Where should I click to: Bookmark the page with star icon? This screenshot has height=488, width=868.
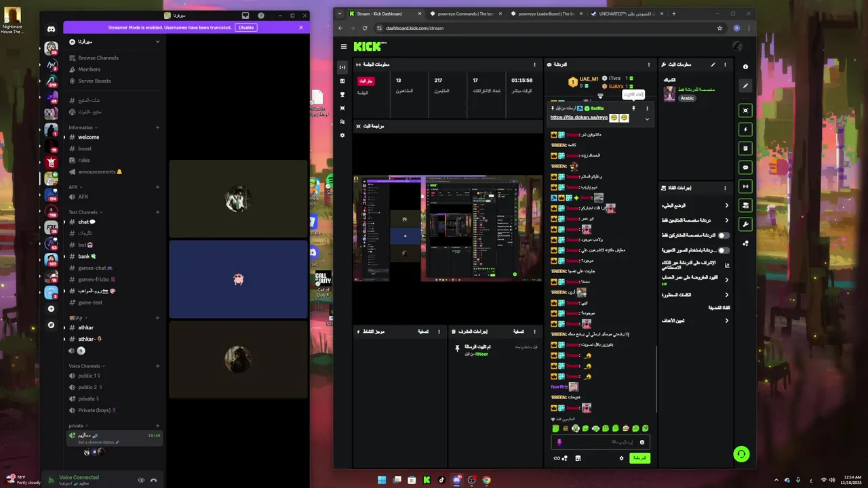tap(719, 28)
